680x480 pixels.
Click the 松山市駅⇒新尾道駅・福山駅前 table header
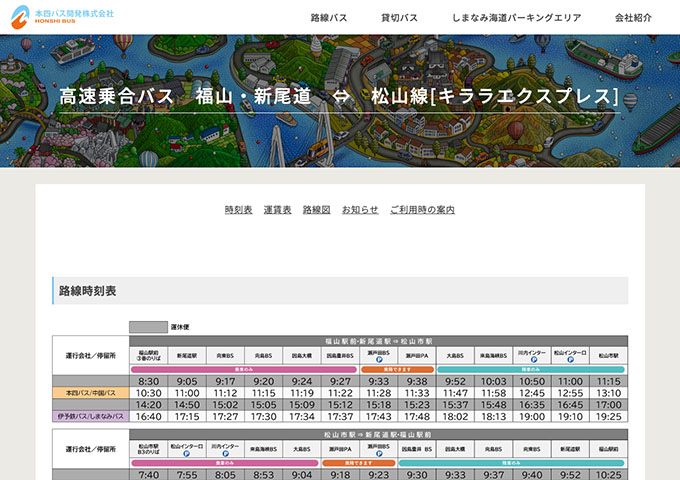coord(379,434)
